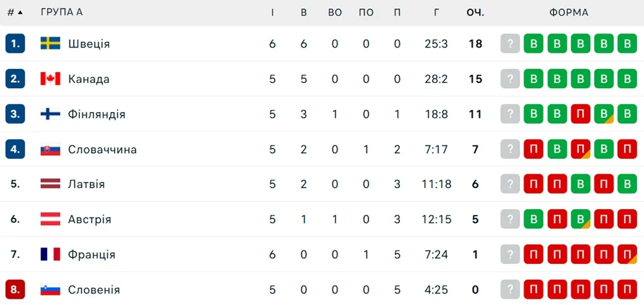644x305 pixels.
Task: Sort table by the # rank column
Action: click(15, 12)
